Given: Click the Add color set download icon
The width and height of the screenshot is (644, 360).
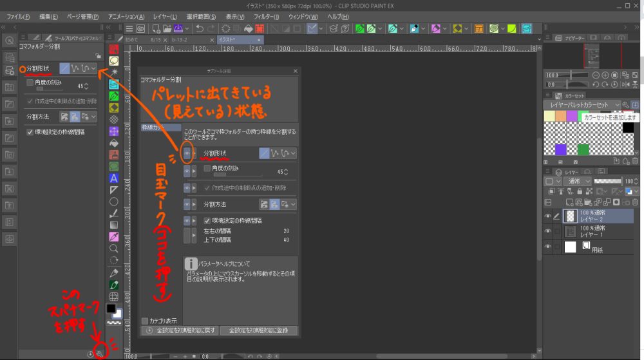Looking at the screenshot, I should pos(635,105).
